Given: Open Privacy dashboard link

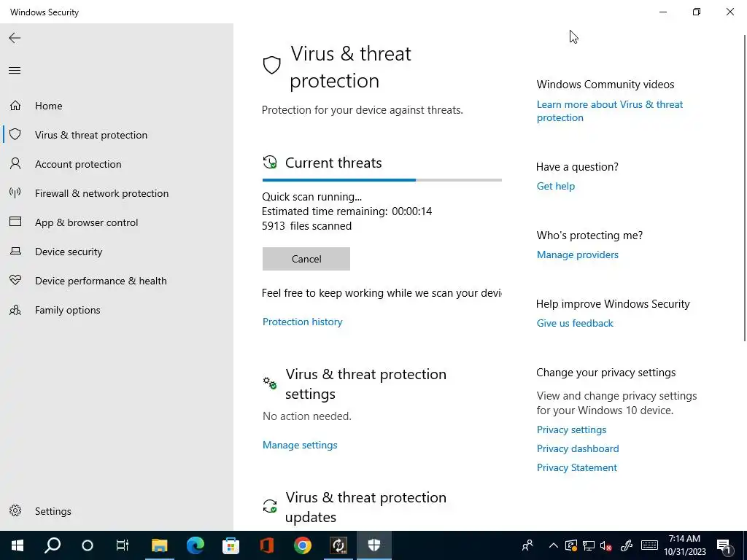Looking at the screenshot, I should [x=578, y=448].
